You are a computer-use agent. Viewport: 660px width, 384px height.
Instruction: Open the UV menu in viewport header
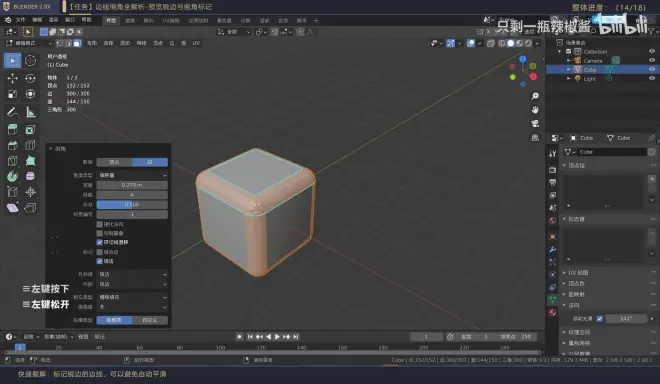(196, 43)
